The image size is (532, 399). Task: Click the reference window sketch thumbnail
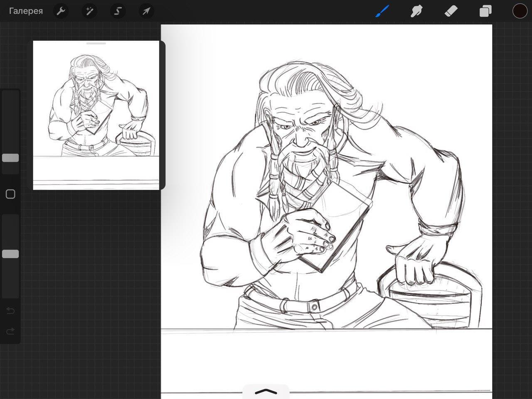tap(96, 112)
